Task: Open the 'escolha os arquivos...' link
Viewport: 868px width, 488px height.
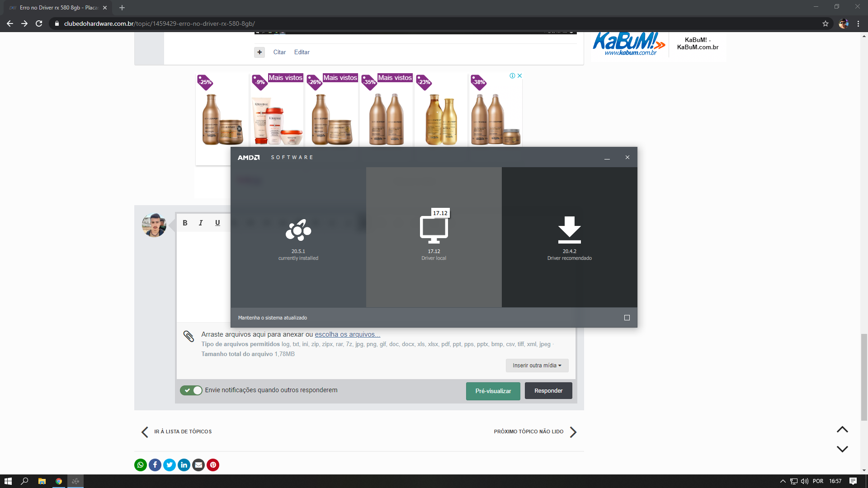Action: tap(348, 334)
